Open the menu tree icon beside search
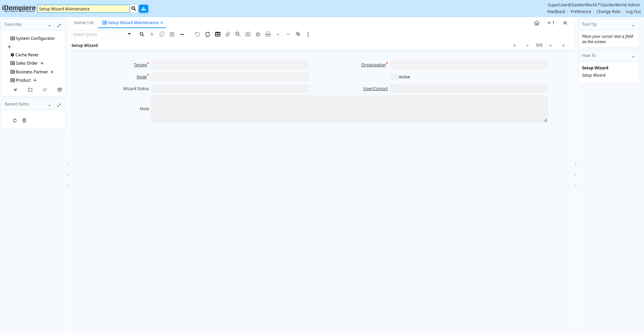Viewport: 644px width, 333px height. tap(144, 9)
